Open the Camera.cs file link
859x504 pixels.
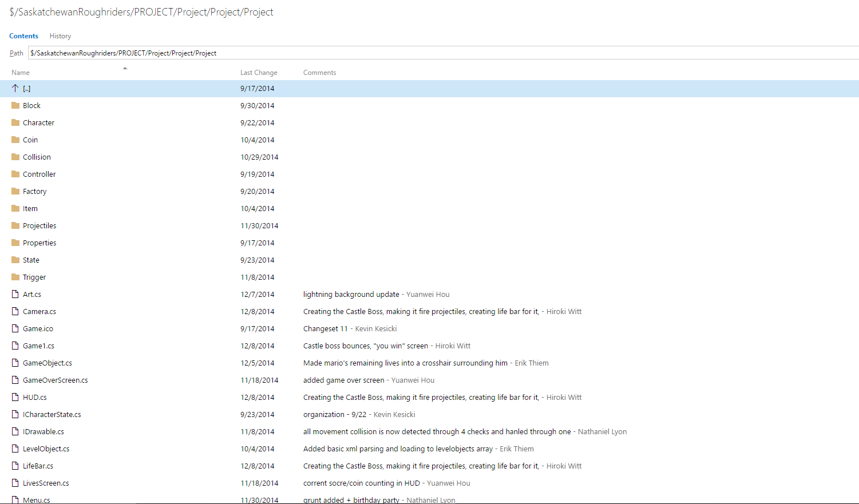click(x=39, y=311)
